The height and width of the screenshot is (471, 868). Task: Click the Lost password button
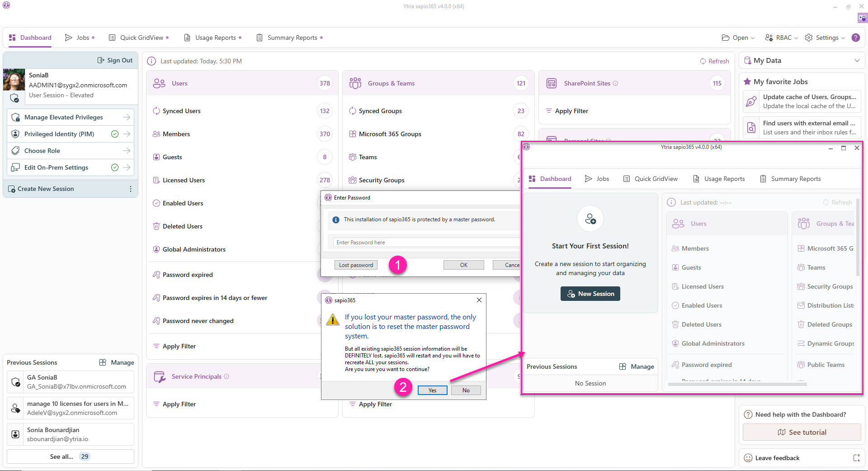tap(356, 265)
